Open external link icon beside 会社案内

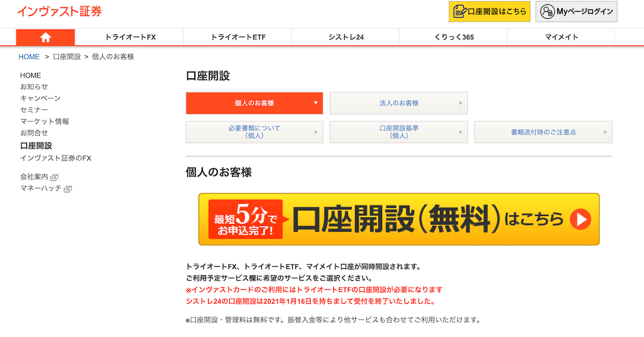click(54, 177)
